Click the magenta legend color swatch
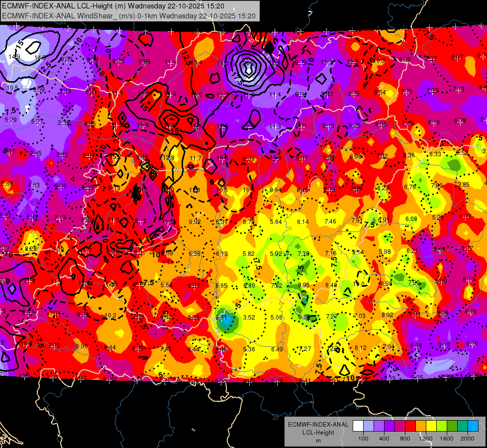487x448 pixels. click(x=400, y=426)
